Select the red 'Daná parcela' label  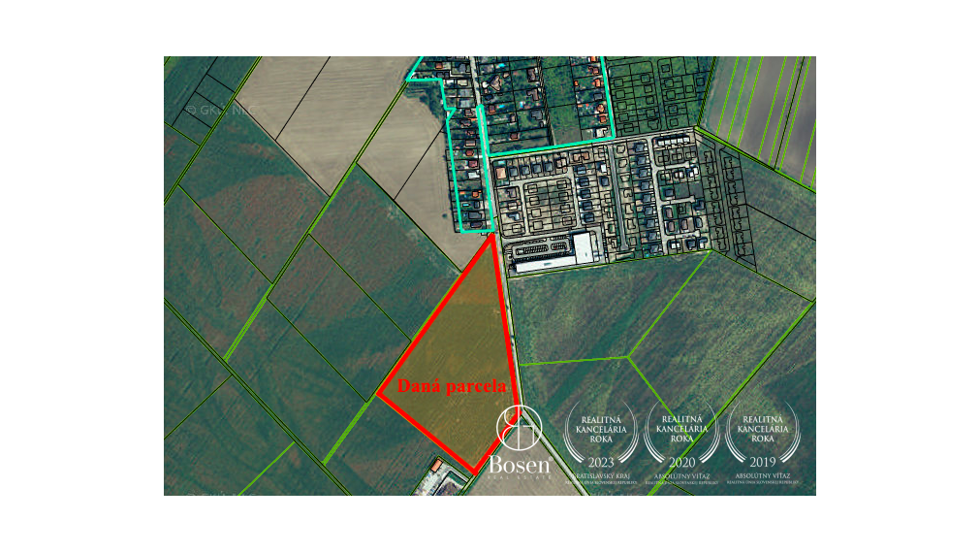tap(451, 386)
